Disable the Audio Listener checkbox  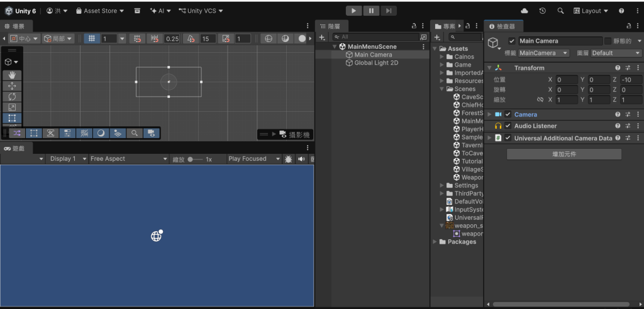point(508,126)
